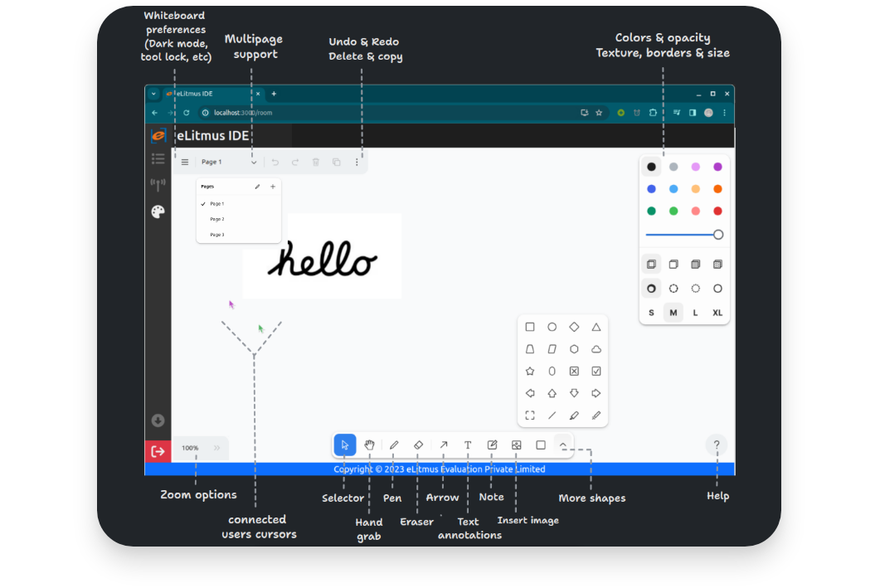Pick the Eraser tool in bottom toolbar

[x=419, y=445]
